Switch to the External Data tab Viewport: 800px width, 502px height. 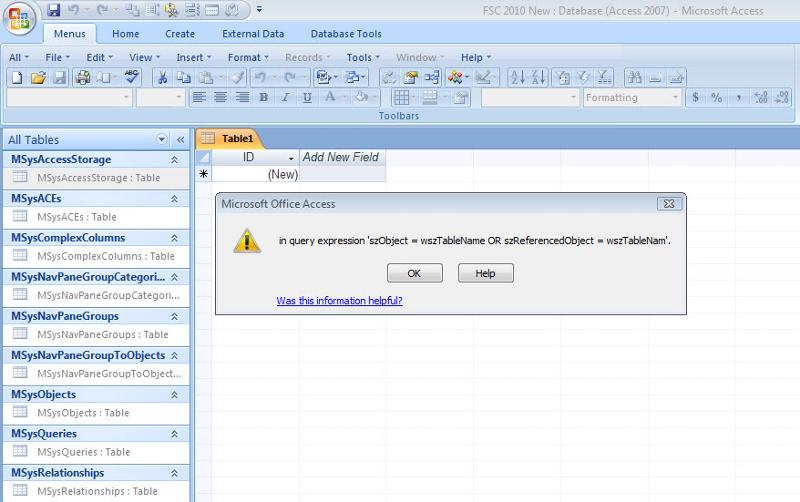click(x=253, y=34)
